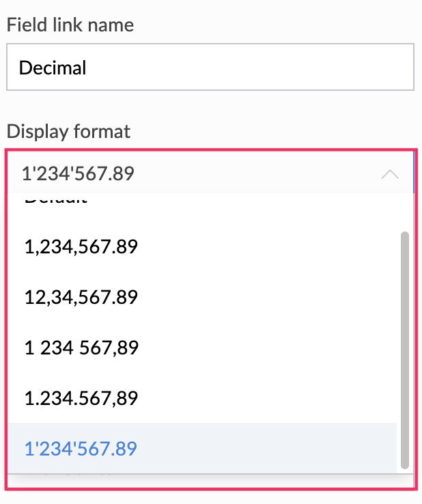Click cut-off option below highlighted format
Image resolution: width=422 pixels, height=504 pixels.
(81, 472)
